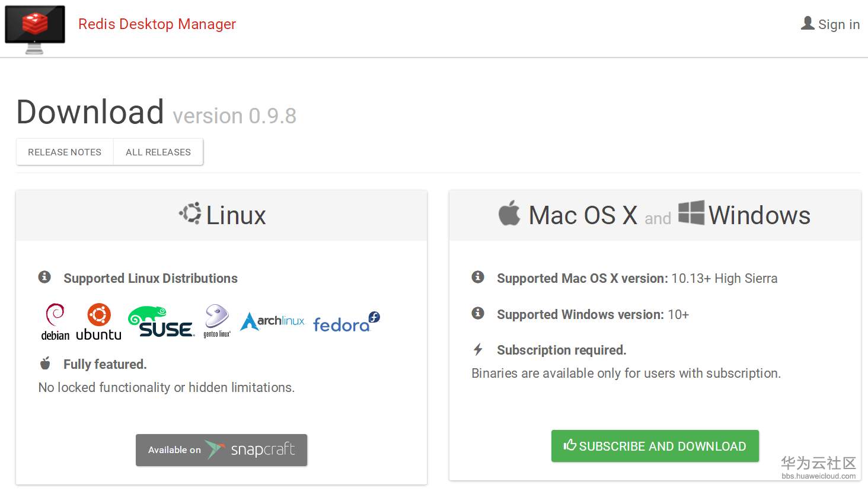Click the SUSE chameleon logo
The width and height of the screenshot is (868, 491).
pos(161,322)
